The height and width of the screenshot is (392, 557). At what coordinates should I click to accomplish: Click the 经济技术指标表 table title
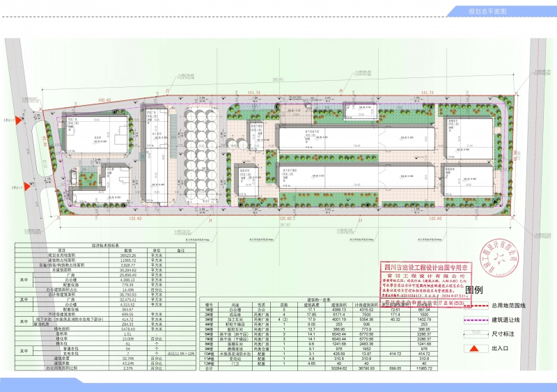106,245
